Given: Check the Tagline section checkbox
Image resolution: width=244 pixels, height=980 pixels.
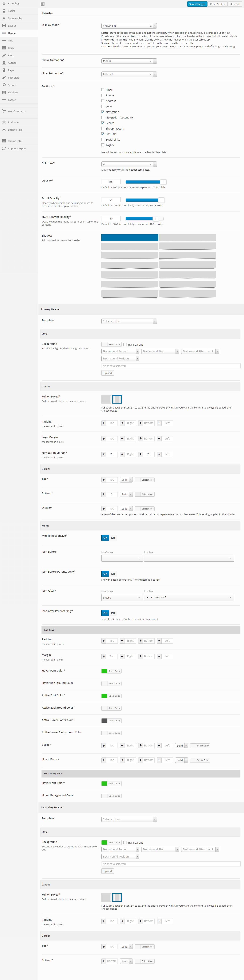Looking at the screenshot, I should point(103,145).
